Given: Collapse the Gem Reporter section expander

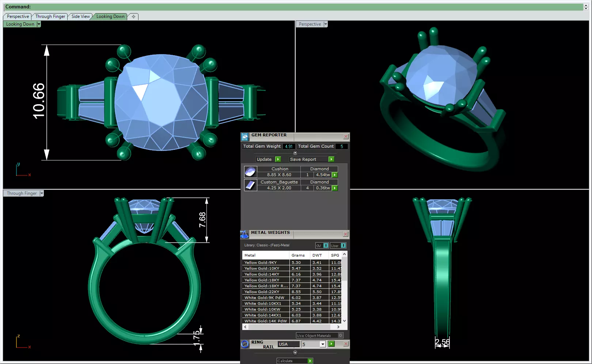Looking at the screenshot, I should click(x=295, y=153).
